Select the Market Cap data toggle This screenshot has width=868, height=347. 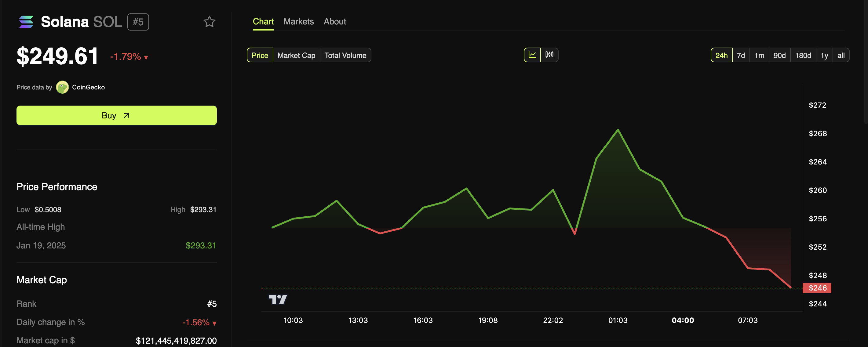pos(296,55)
